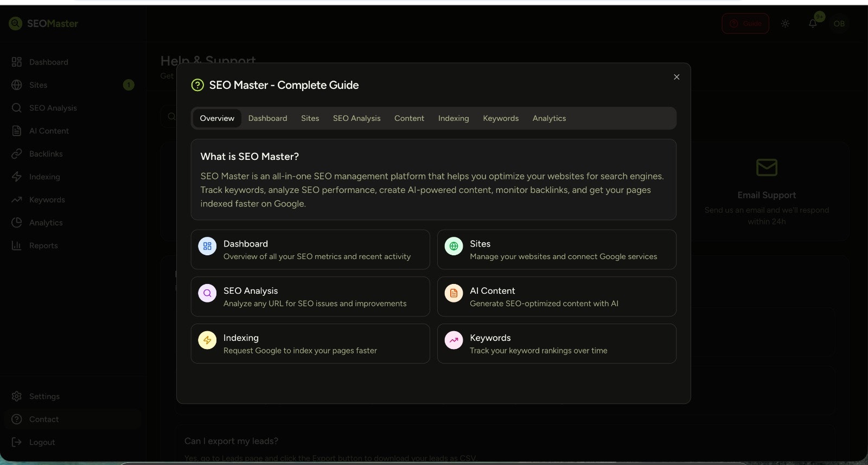Open the Keywords tab in the guide
This screenshot has height=465, width=868.
[x=501, y=118]
